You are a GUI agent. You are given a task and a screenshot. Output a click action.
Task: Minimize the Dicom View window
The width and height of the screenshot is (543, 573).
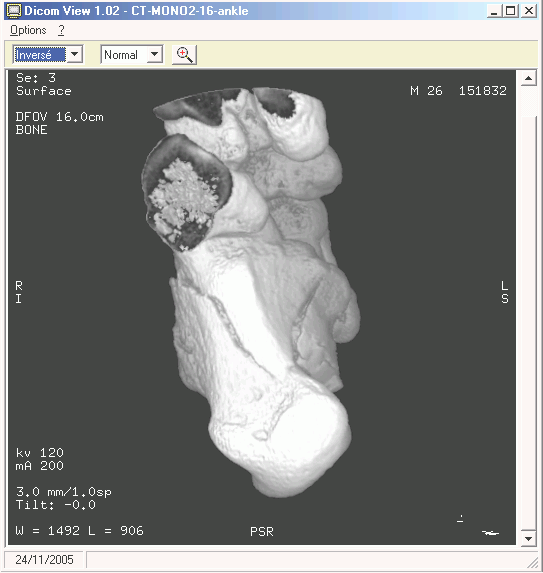click(494, 11)
